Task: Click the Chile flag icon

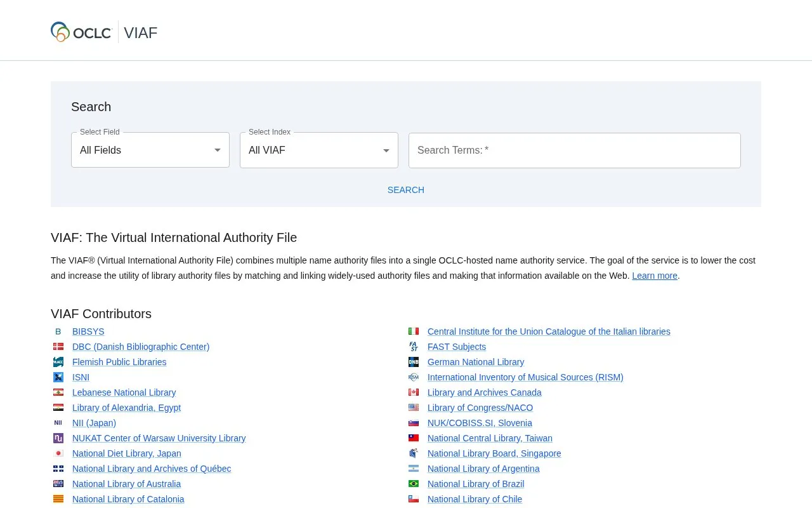Action: click(x=414, y=499)
